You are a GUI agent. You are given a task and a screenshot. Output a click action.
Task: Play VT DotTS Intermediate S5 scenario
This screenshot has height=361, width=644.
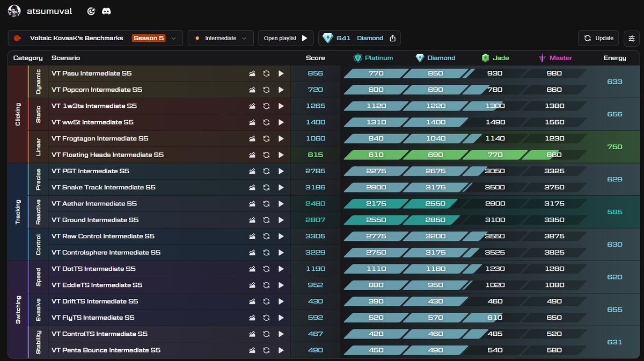pyautogui.click(x=281, y=269)
